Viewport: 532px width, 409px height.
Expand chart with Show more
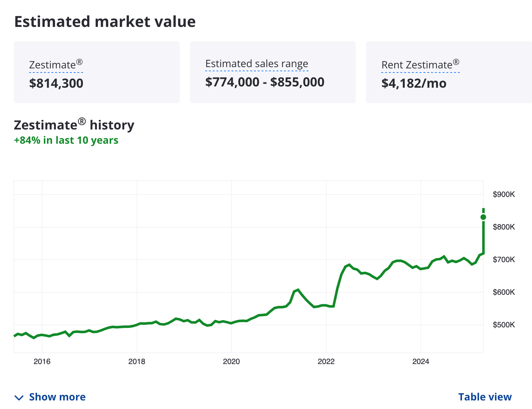pyautogui.click(x=50, y=397)
